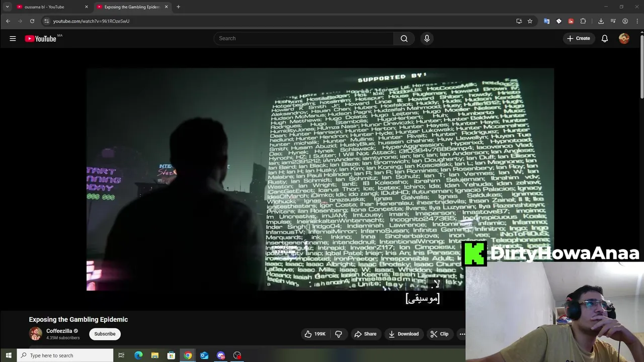Open Windows Start menu
The height and width of the screenshot is (362, 644).
tap(8, 355)
